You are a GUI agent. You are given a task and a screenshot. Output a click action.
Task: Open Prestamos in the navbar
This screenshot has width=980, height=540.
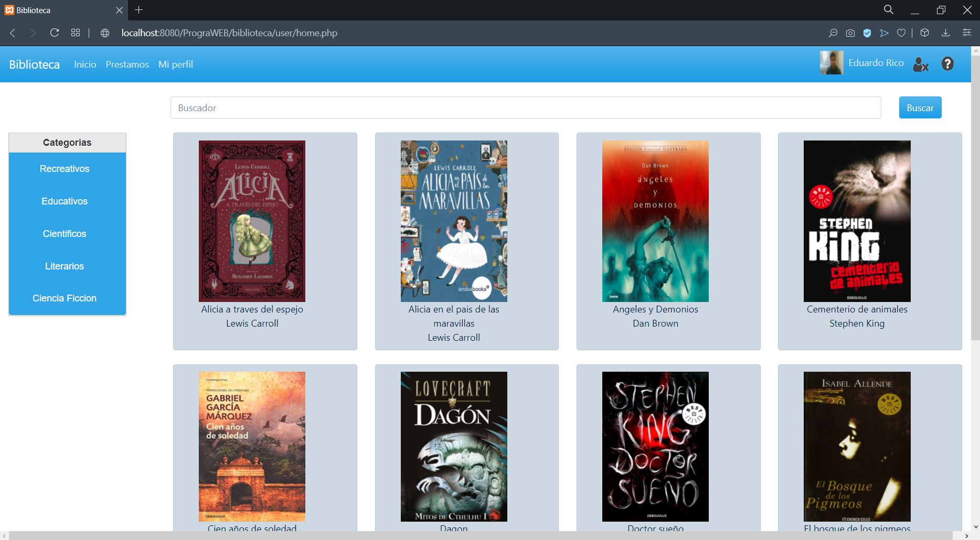127,64
